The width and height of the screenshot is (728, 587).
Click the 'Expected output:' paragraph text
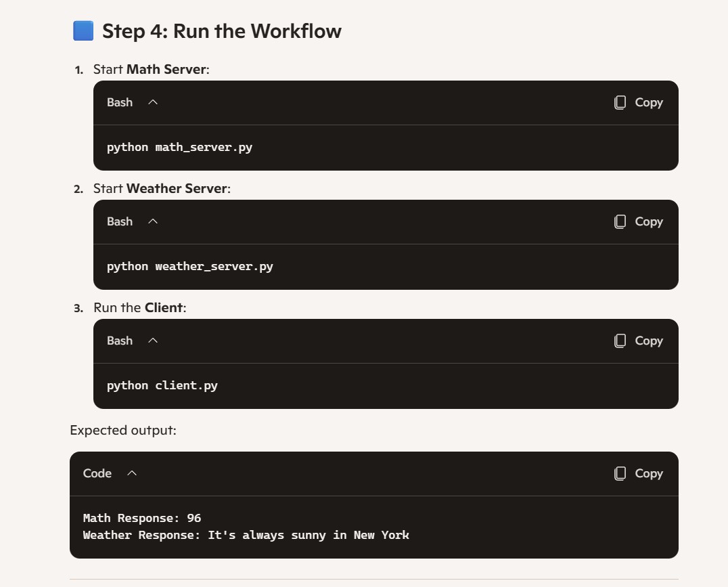pyautogui.click(x=123, y=431)
